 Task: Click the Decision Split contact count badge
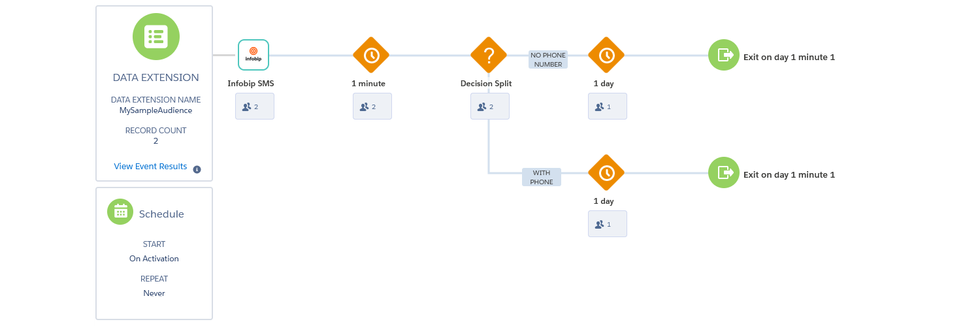click(x=489, y=106)
